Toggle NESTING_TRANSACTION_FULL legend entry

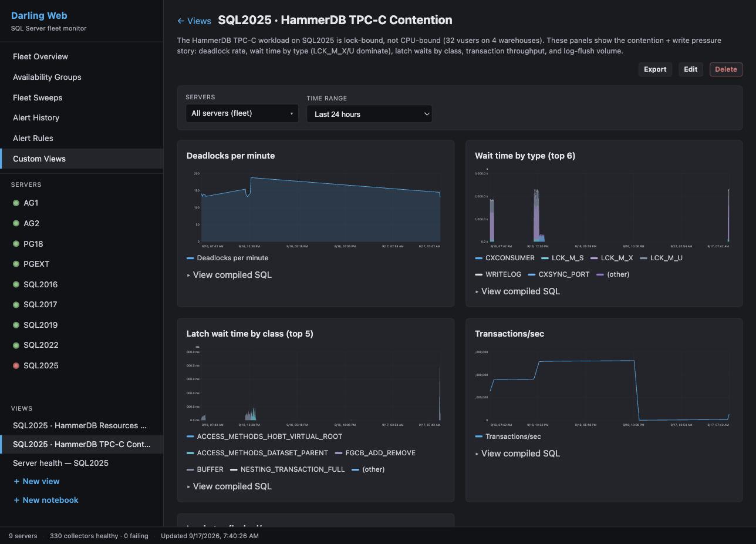click(288, 469)
